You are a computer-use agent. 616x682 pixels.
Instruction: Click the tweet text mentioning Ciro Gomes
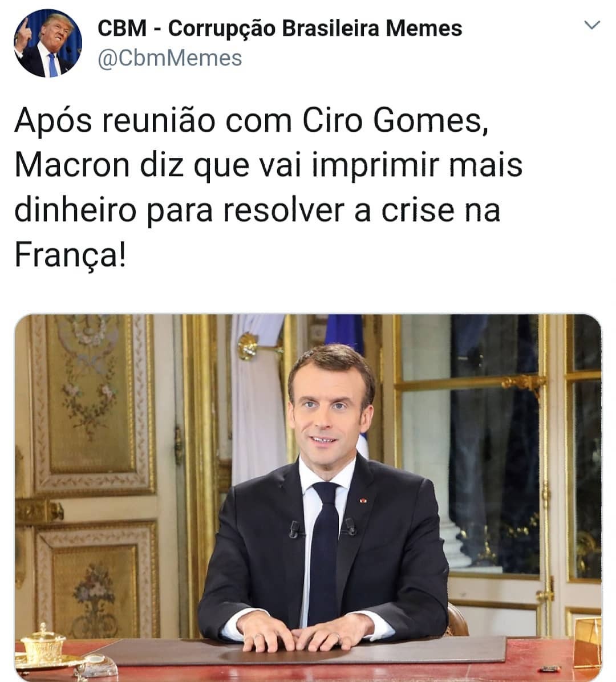pos(269,188)
